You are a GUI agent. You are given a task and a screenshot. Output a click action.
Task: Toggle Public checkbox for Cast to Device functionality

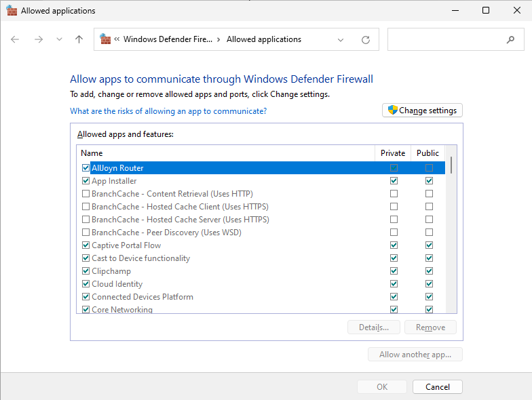[429, 258]
